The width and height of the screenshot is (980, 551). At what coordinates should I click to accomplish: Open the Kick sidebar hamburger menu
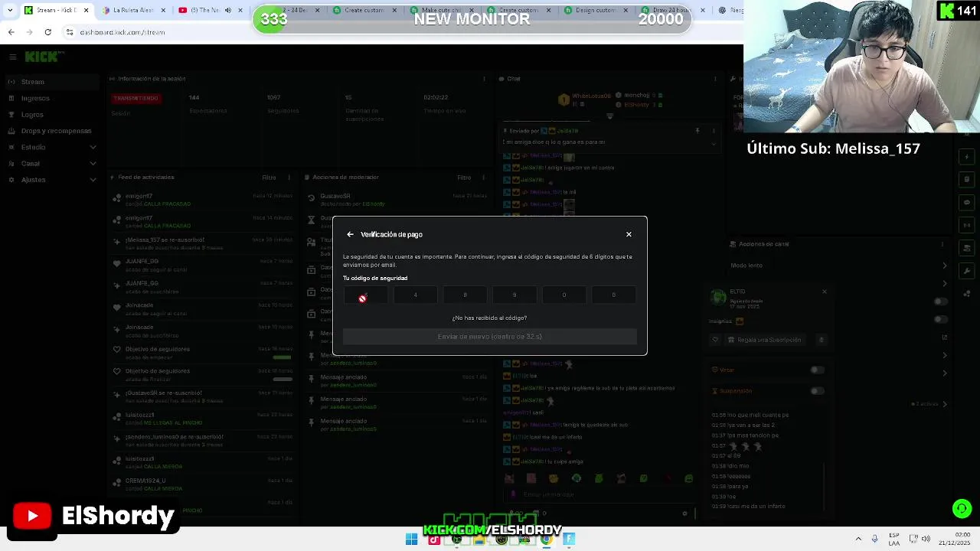pyautogui.click(x=12, y=57)
